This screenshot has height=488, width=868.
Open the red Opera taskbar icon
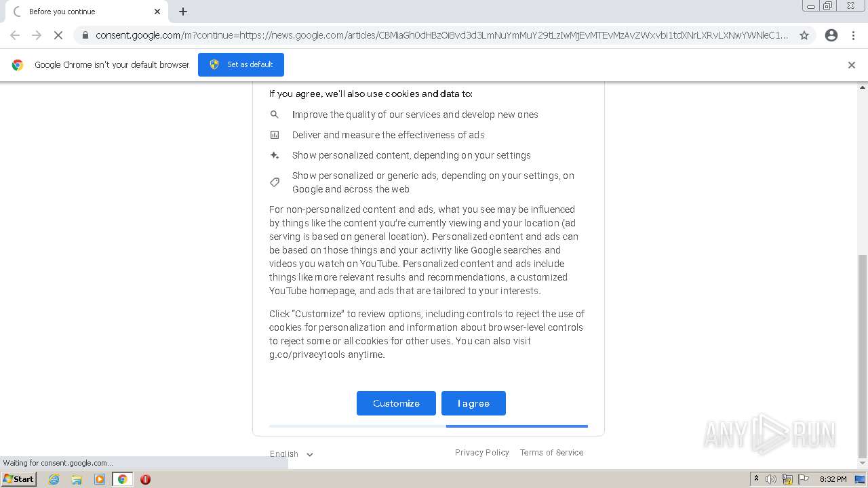point(145,479)
